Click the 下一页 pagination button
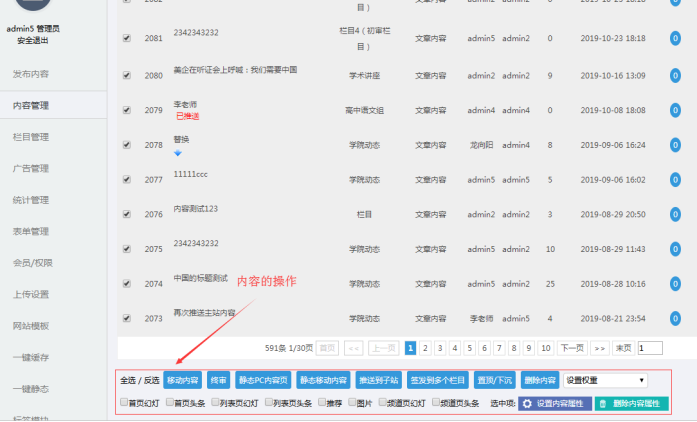This screenshot has width=697, height=422. click(x=571, y=348)
